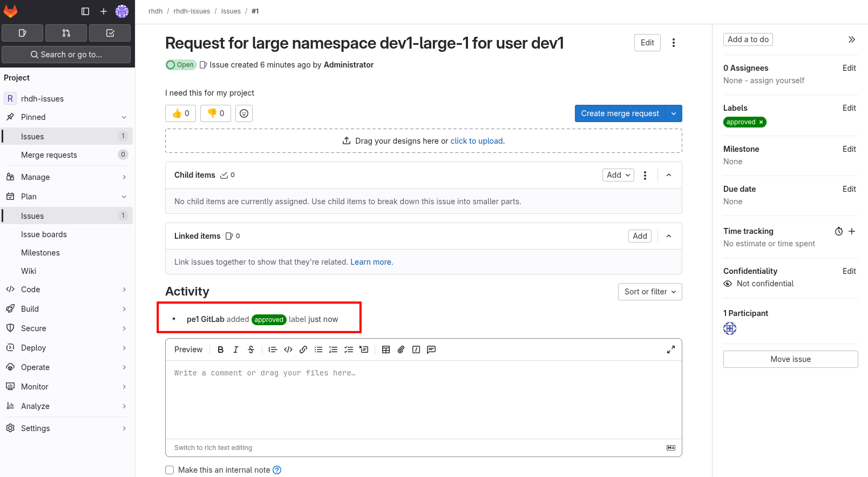The height and width of the screenshot is (477, 868).
Task: Click the plus create new icon
Action: click(x=104, y=11)
